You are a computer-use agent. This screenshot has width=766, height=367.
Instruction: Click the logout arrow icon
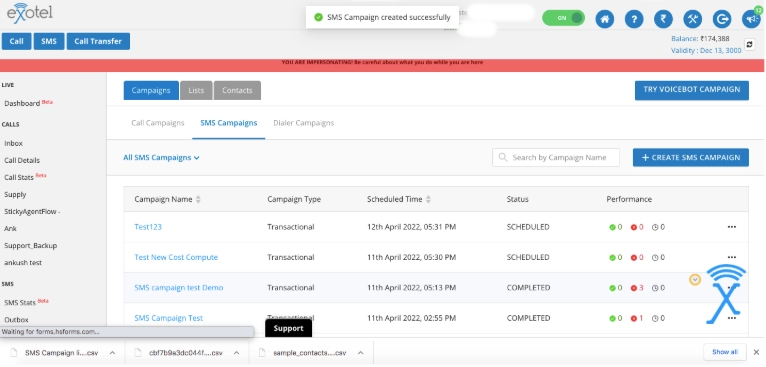pos(722,19)
